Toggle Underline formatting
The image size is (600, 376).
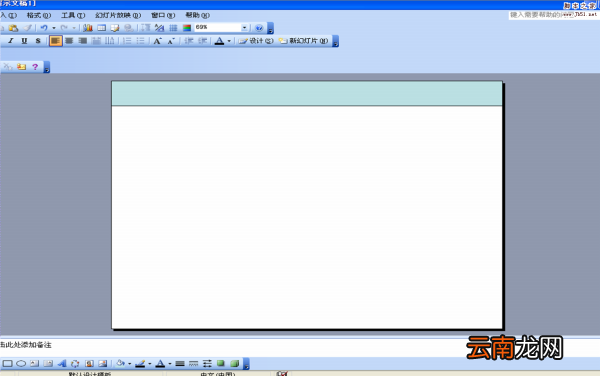24,41
